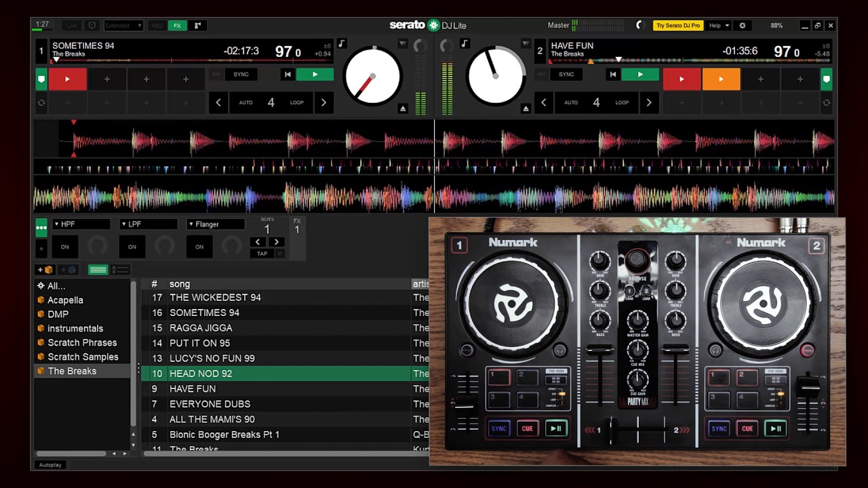
Task: Expand deck 1 tempo range dropdown arrow
Action: pyautogui.click(x=403, y=44)
